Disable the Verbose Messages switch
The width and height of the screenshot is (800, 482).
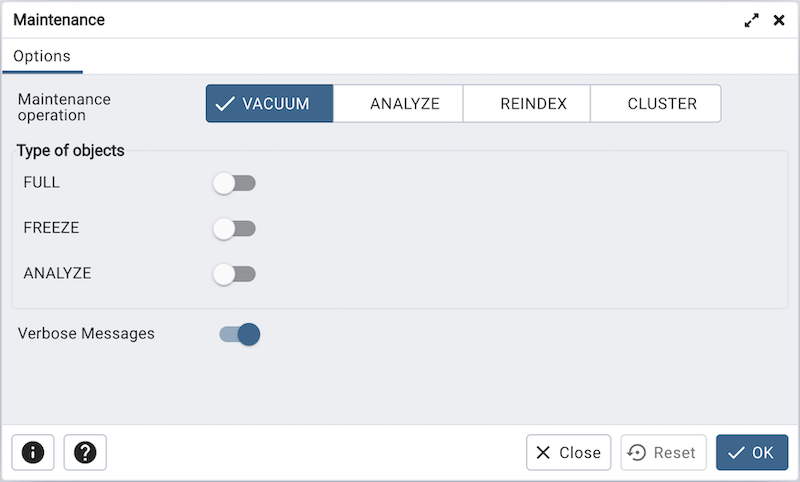(x=240, y=334)
